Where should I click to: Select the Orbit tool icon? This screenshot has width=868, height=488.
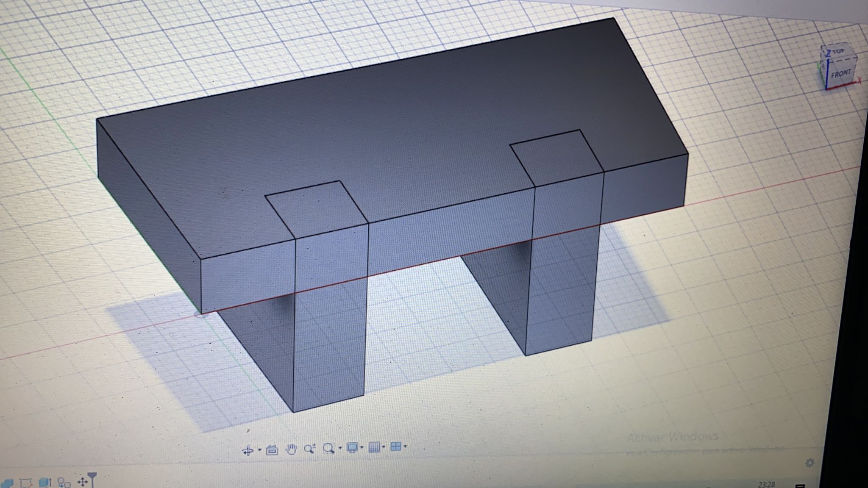point(248,450)
